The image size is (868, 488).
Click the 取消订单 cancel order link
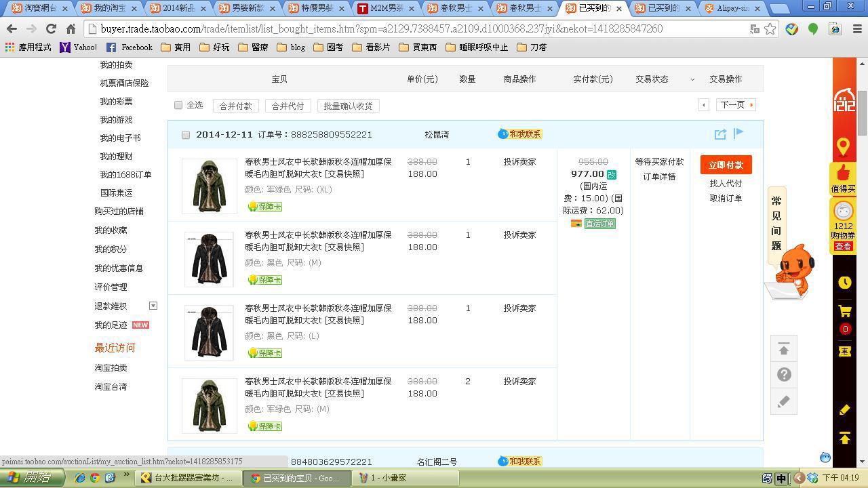click(726, 198)
